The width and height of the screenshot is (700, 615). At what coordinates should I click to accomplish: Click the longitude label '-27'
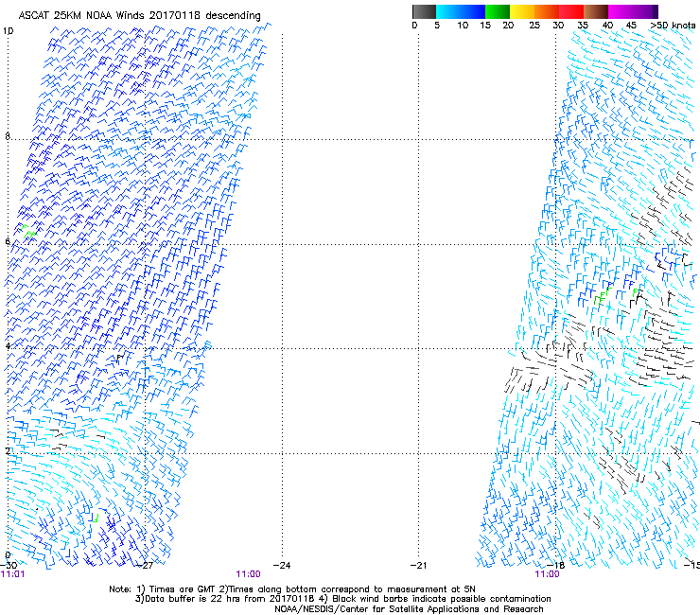click(145, 566)
